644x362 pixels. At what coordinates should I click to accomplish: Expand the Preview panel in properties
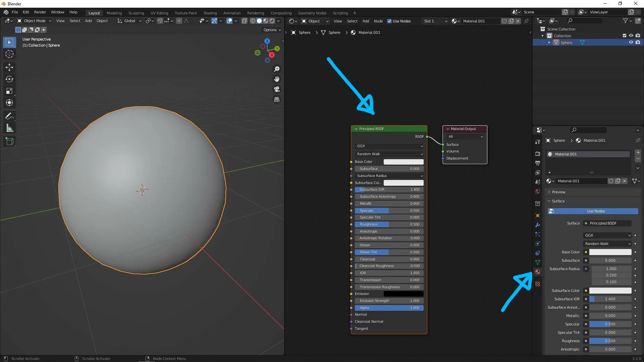point(558,192)
